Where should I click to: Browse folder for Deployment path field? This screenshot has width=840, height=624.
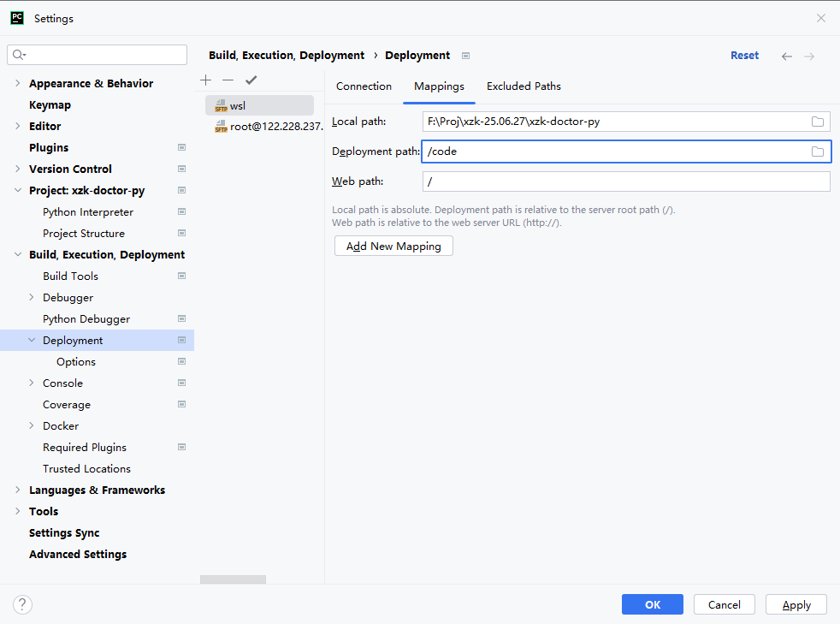(818, 152)
